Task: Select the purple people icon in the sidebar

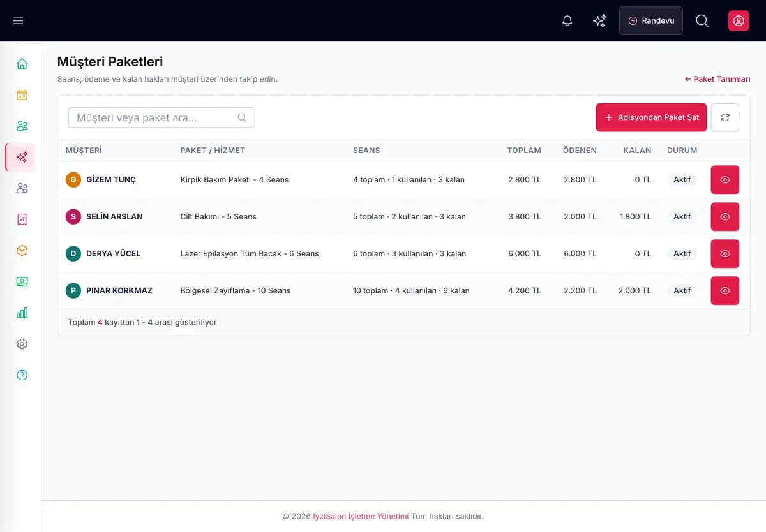Action: pos(22,188)
